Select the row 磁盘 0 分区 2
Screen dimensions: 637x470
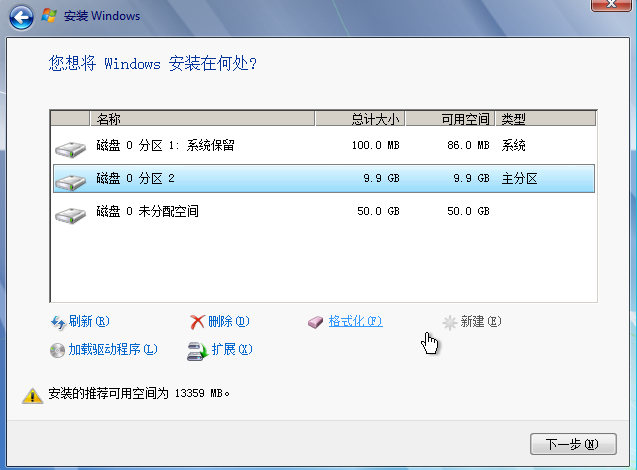point(324,178)
